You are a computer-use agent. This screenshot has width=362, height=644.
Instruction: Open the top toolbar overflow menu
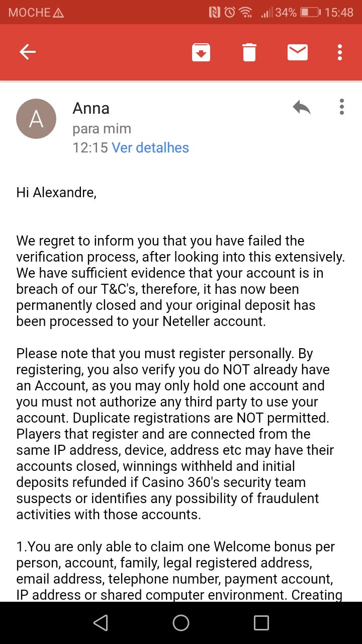[340, 52]
